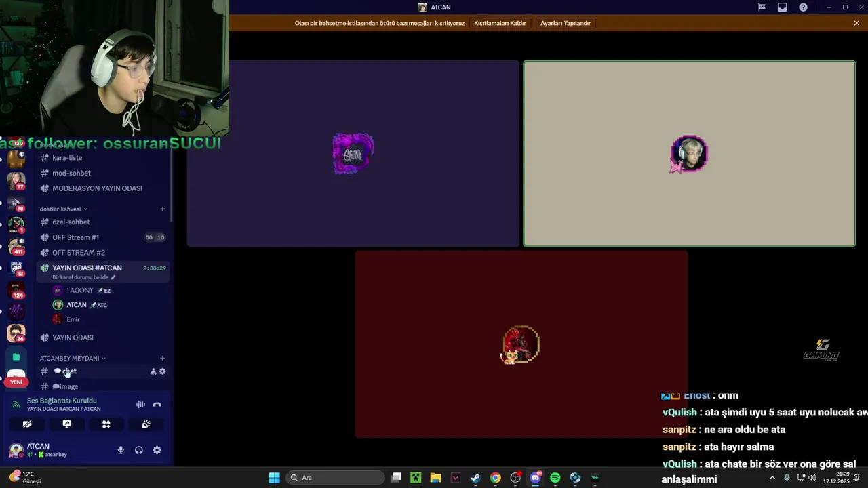Viewport: 868px width, 488px height.
Task: Open the green folder in server sidebar
Action: click(x=16, y=357)
